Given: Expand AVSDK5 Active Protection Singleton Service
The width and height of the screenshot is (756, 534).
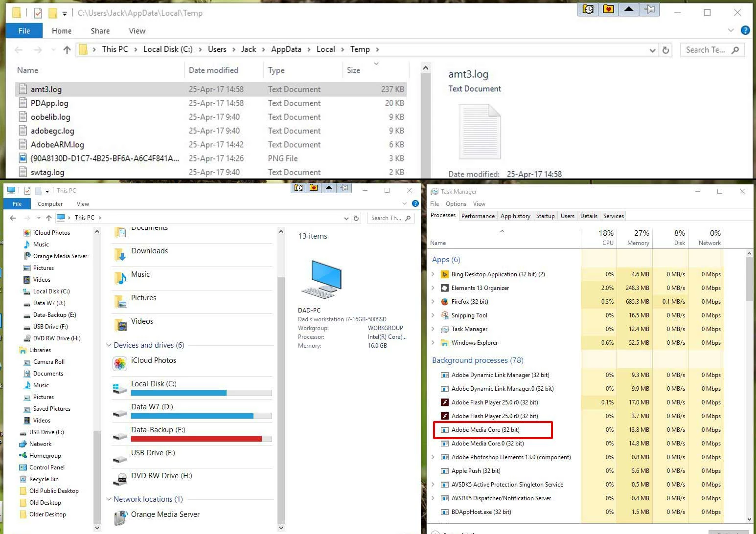Looking at the screenshot, I should (x=433, y=485).
